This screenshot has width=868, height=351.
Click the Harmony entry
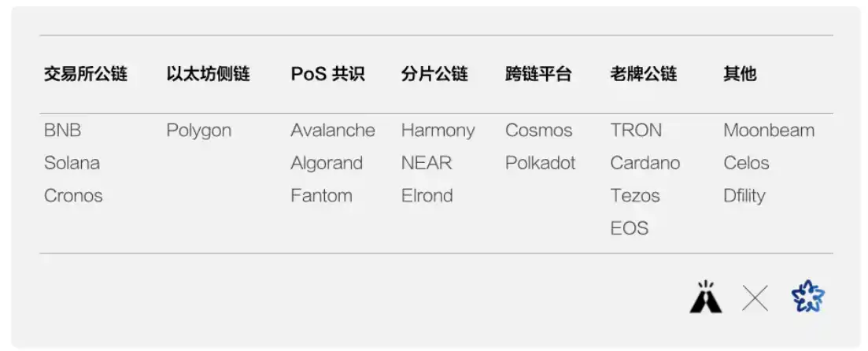click(438, 131)
